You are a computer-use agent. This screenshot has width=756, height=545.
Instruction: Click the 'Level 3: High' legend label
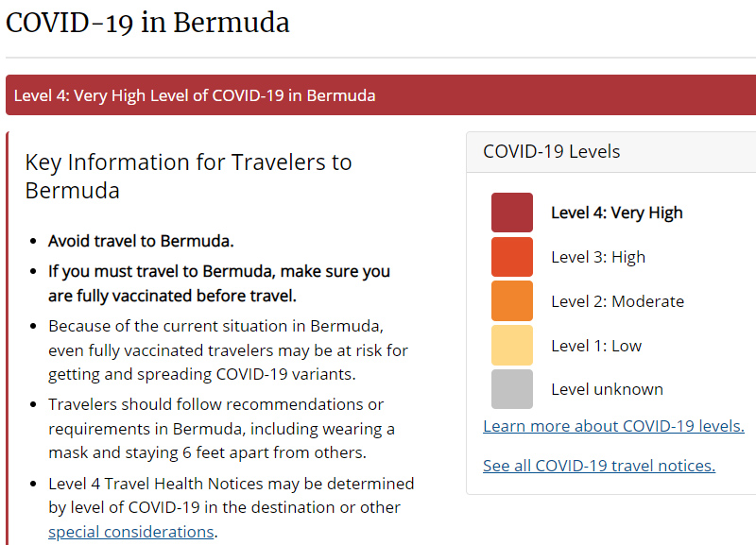coord(598,257)
